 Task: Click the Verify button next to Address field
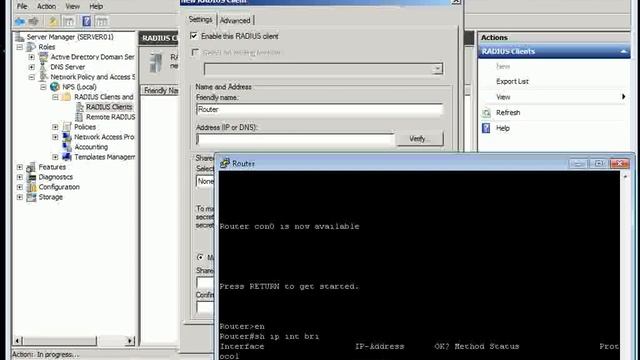tap(420, 139)
